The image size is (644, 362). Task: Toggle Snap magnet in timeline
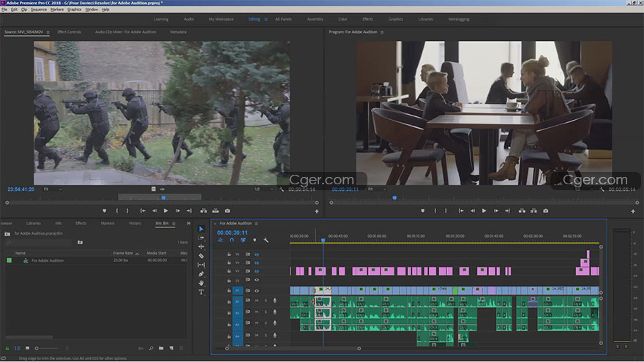232,240
